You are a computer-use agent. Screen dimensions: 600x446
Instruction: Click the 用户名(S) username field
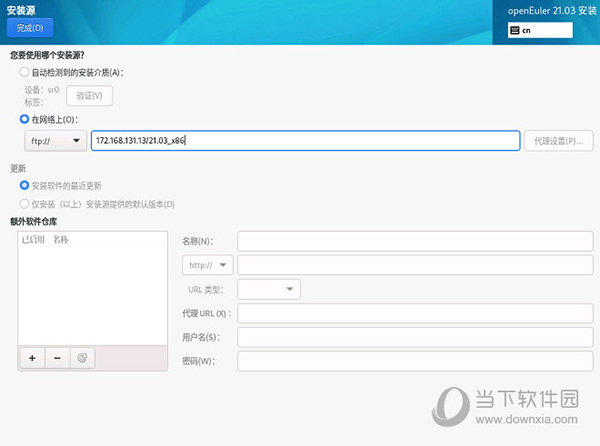pos(415,337)
